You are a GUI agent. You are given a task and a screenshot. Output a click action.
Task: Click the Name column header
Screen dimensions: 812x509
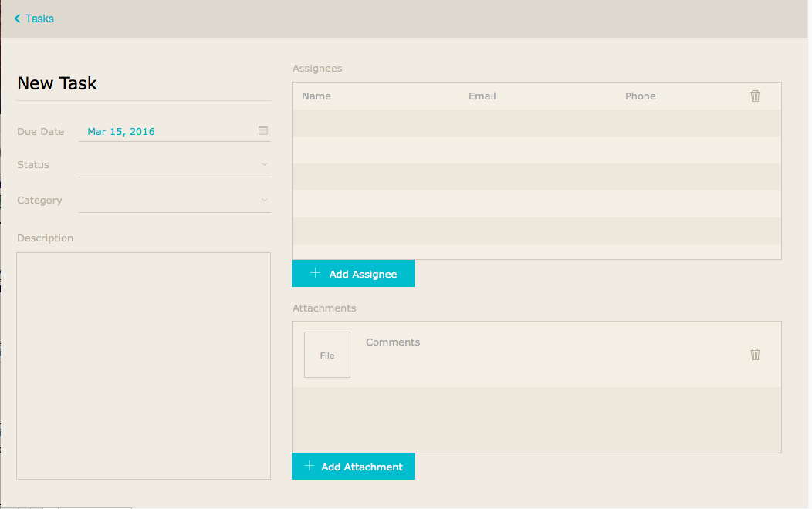[x=318, y=96]
